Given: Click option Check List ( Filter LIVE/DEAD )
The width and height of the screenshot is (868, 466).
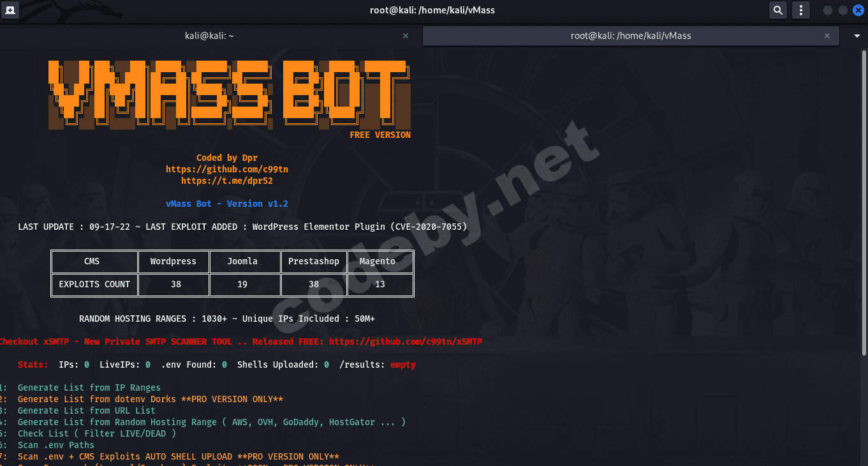Looking at the screenshot, I should point(97,433).
